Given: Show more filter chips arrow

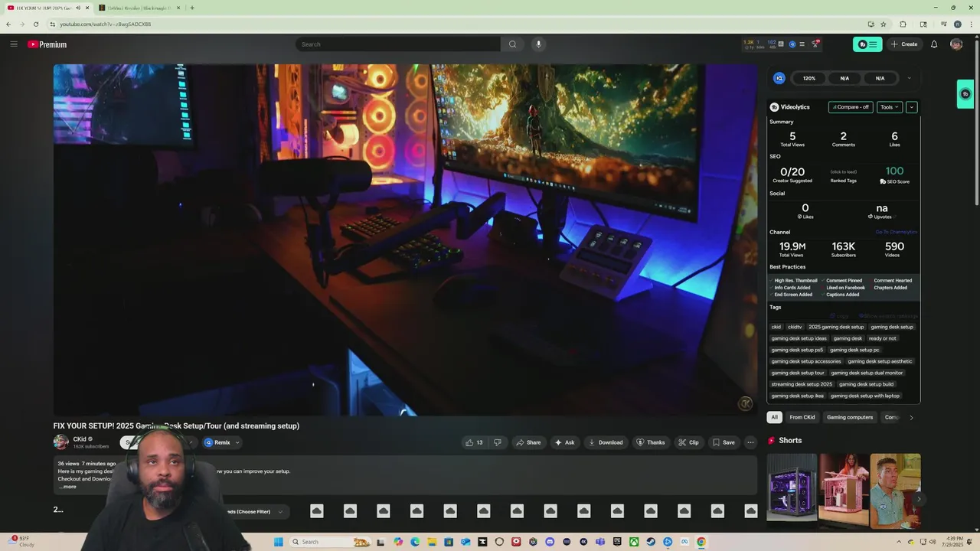Looking at the screenshot, I should pyautogui.click(x=911, y=417).
